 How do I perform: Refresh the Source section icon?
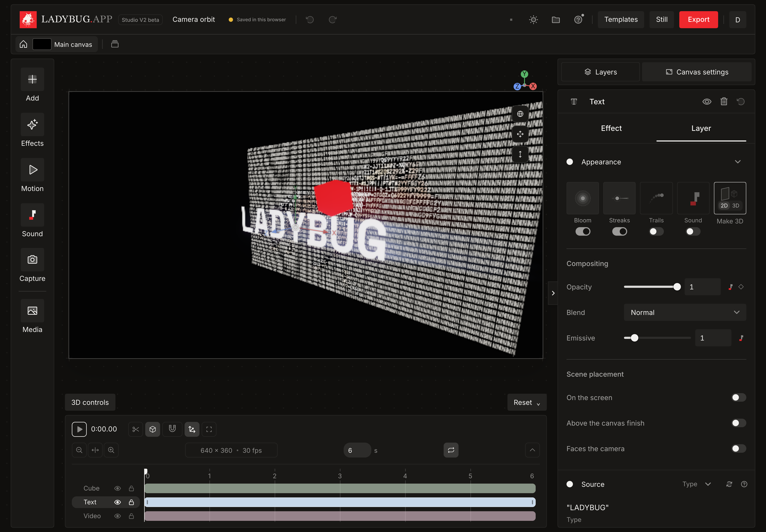pos(729,484)
